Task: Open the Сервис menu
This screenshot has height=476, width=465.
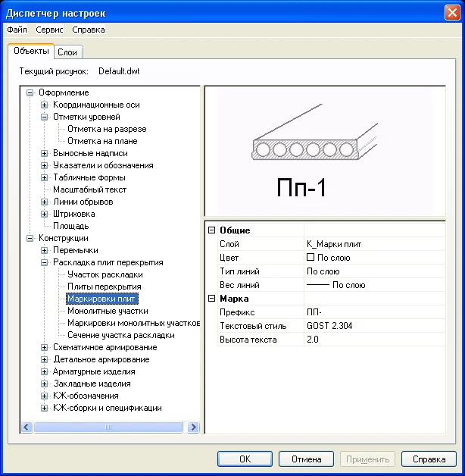Action: tap(50, 30)
